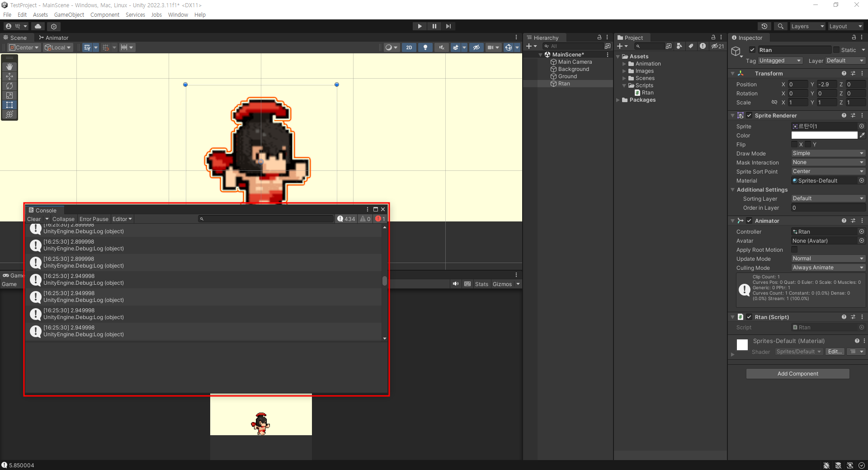The image size is (868, 470).
Task: Open the Window menu
Action: pyautogui.click(x=178, y=14)
